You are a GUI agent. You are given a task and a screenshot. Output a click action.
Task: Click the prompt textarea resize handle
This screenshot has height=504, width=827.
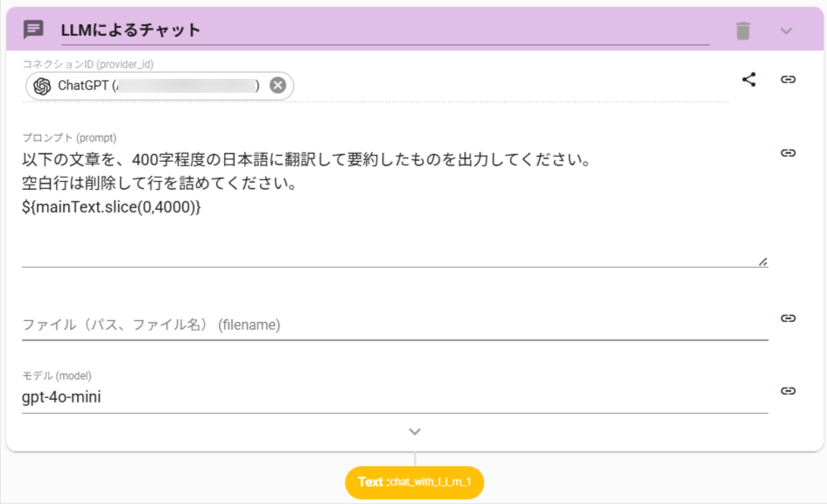tap(763, 261)
